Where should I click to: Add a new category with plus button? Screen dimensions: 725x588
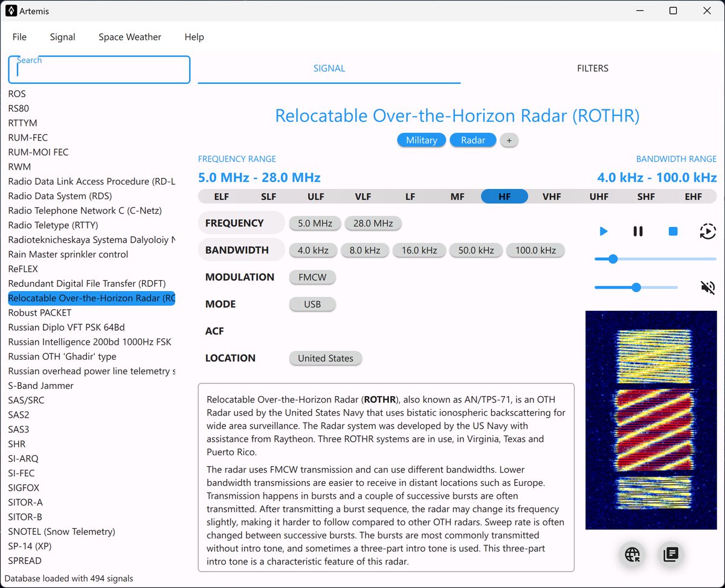(509, 140)
